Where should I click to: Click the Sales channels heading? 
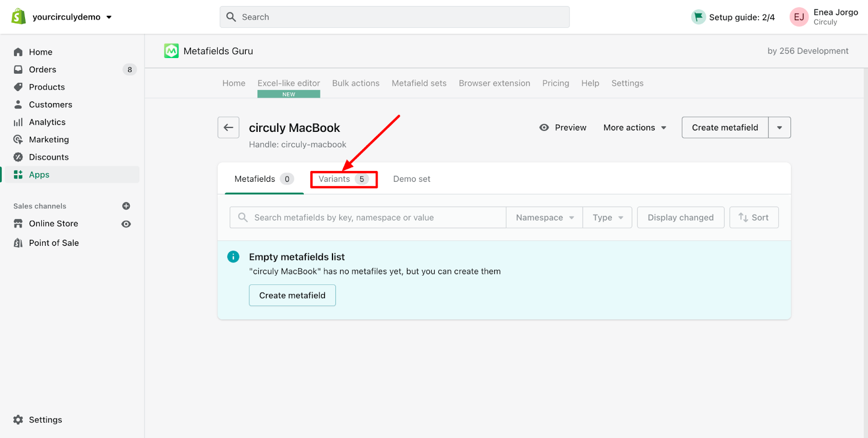(40, 206)
